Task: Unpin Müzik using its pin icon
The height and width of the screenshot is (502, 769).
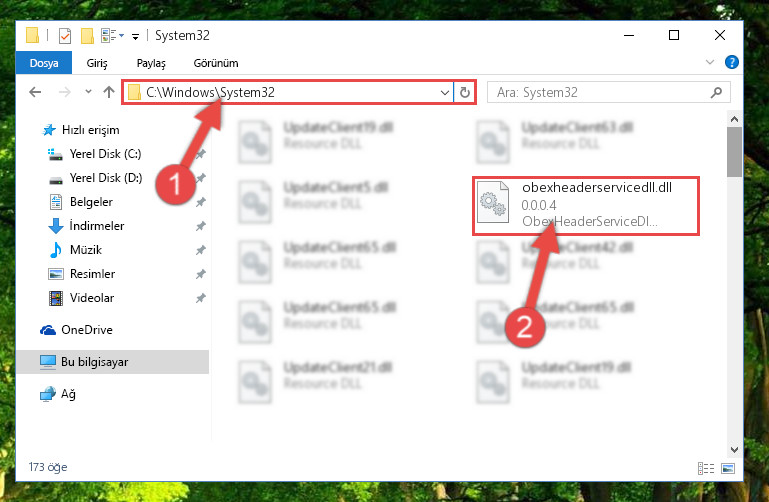Action: [201, 250]
